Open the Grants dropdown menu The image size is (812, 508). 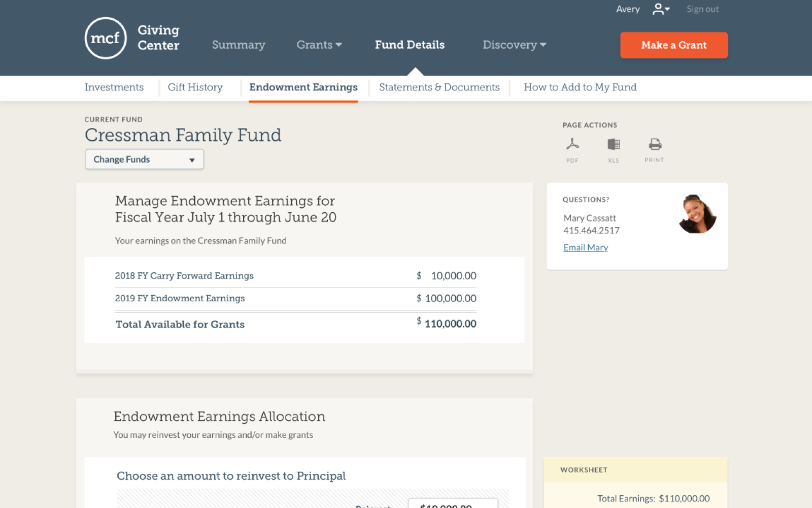click(319, 45)
